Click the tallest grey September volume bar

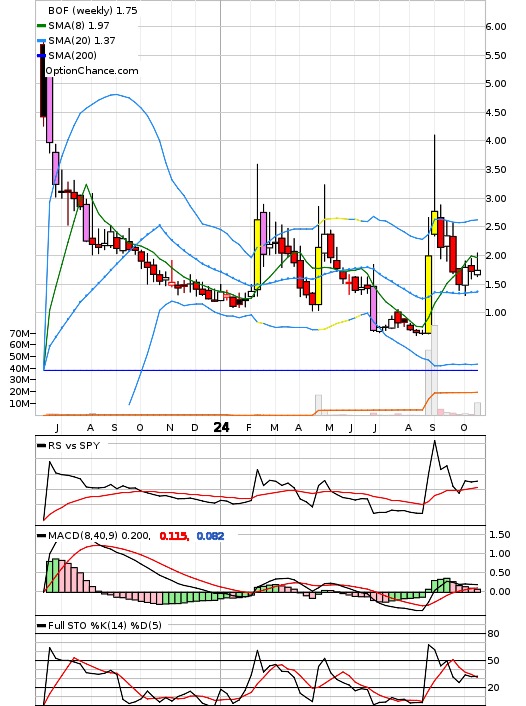tap(435, 370)
